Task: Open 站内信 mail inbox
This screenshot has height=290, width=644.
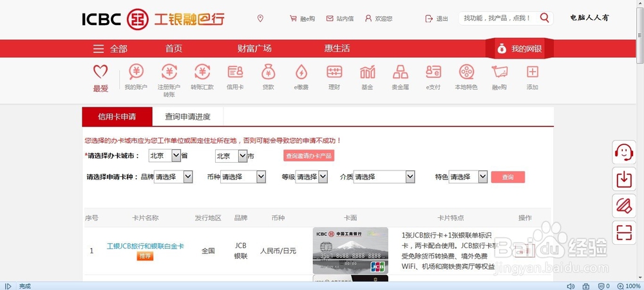Action: [x=339, y=19]
